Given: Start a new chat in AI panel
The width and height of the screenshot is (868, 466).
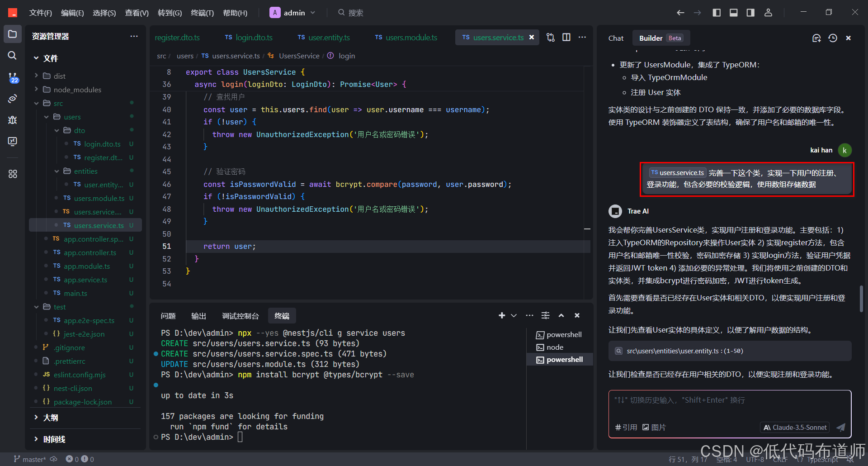Looking at the screenshot, I should tap(816, 38).
